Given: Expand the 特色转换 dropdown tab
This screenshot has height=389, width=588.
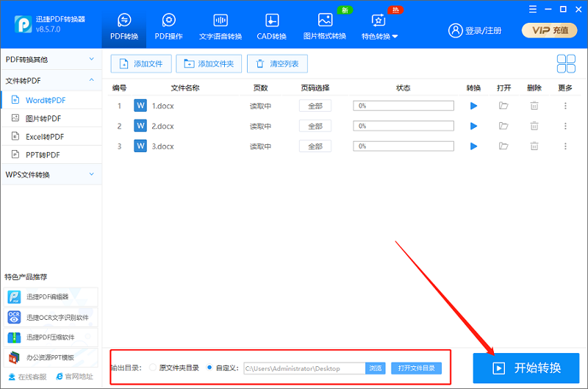Looking at the screenshot, I should coord(379,26).
